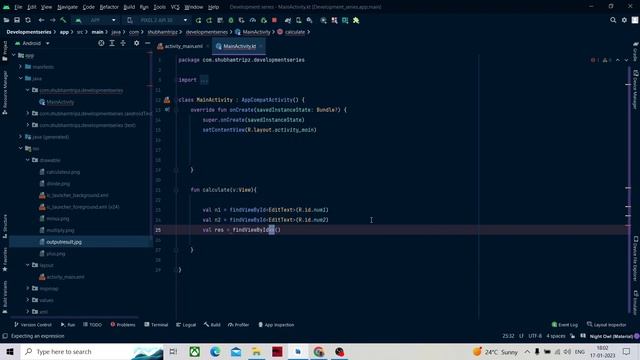
Task: Open File Explorer from the taskbar
Action: (256, 351)
